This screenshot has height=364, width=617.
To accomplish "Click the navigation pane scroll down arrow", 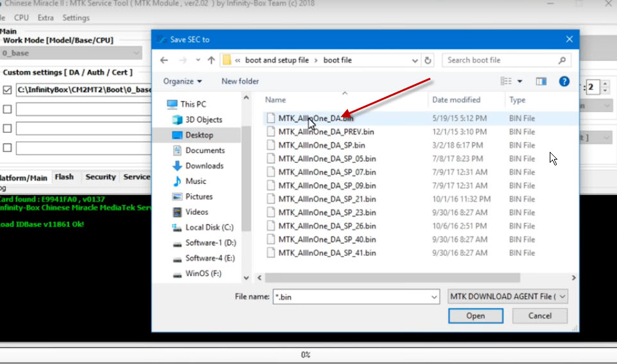I will coord(246,278).
